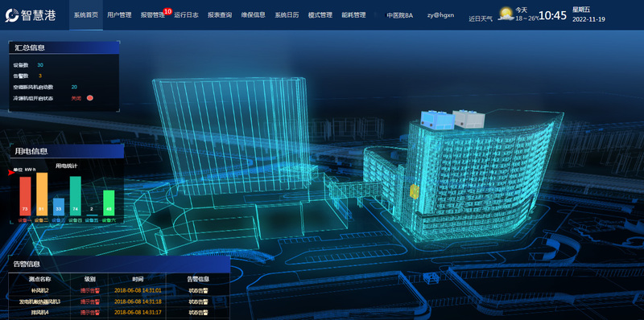
Task: Click the red arrow beside the kWh unit label
Action: [x=11, y=173]
